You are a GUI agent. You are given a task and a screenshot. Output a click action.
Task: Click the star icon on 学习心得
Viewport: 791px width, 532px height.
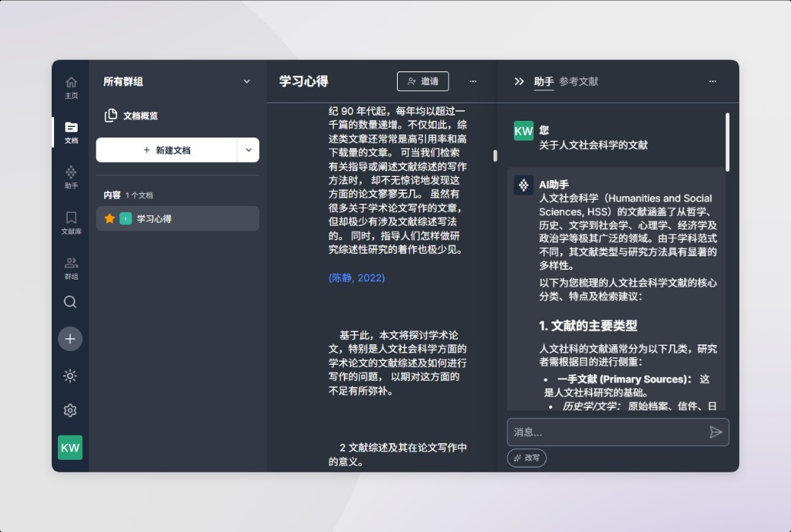click(110, 218)
